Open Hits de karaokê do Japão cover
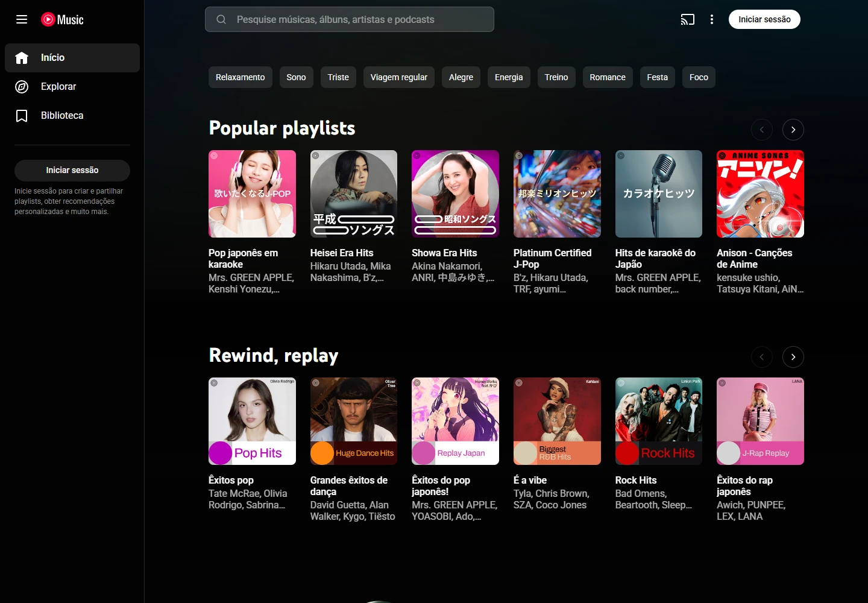The height and width of the screenshot is (603, 868). click(659, 194)
